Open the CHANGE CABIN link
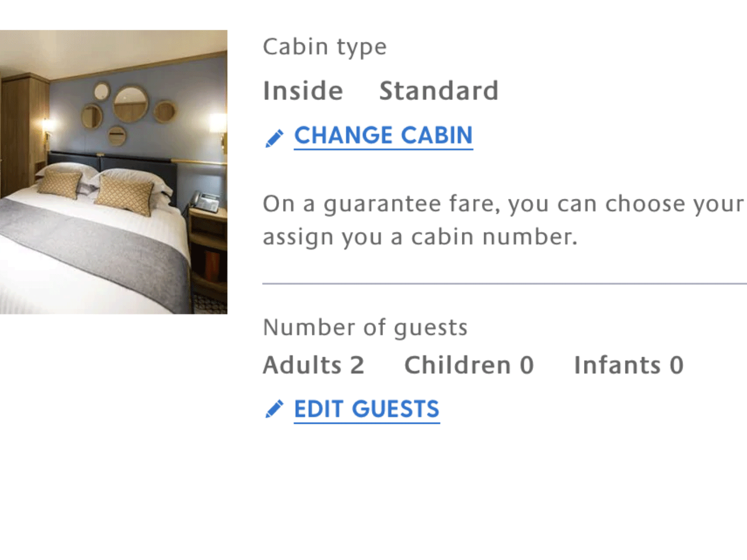 point(383,135)
